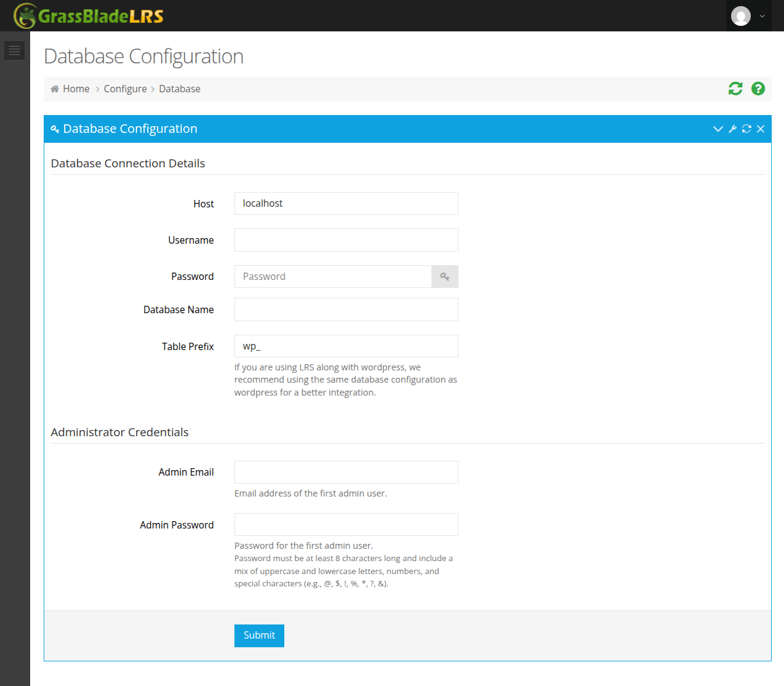Focus the Admin Email field
This screenshot has width=784, height=686.
tap(346, 473)
